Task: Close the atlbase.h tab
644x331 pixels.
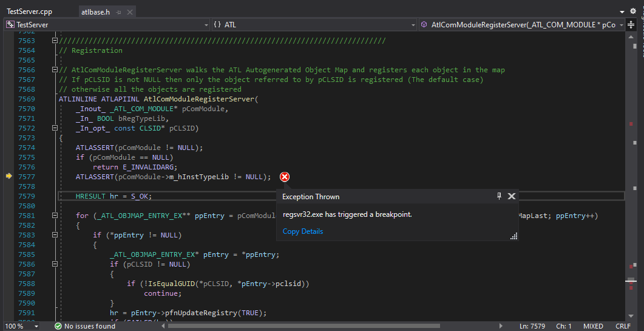Action: [x=129, y=12]
